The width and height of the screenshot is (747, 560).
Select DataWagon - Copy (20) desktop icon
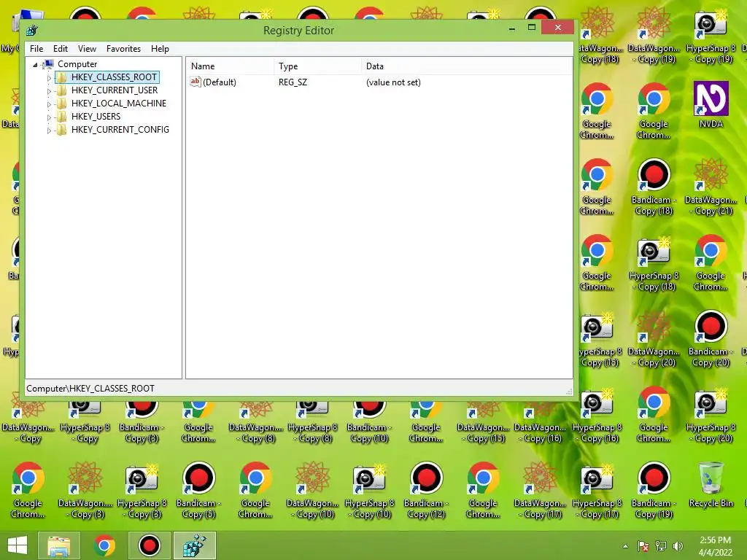click(654, 338)
